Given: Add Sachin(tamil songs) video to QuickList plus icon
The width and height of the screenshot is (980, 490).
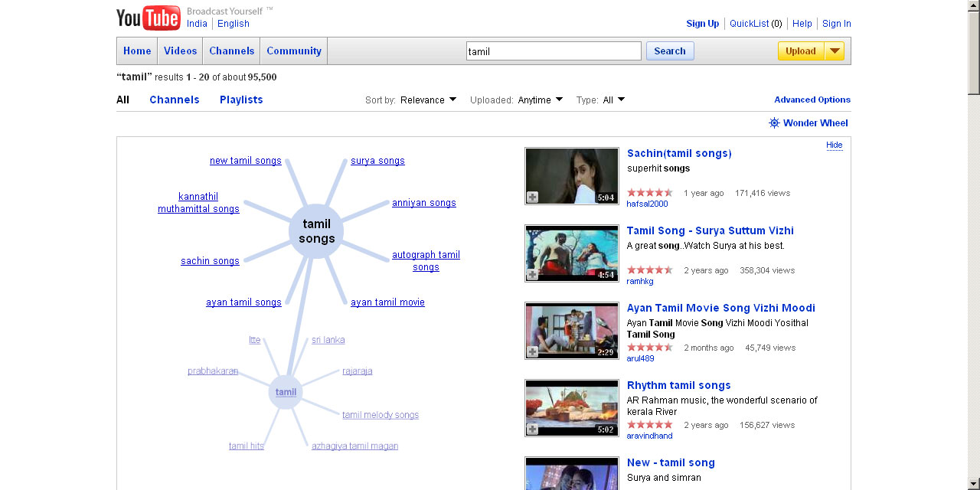Looking at the screenshot, I should 532,198.
